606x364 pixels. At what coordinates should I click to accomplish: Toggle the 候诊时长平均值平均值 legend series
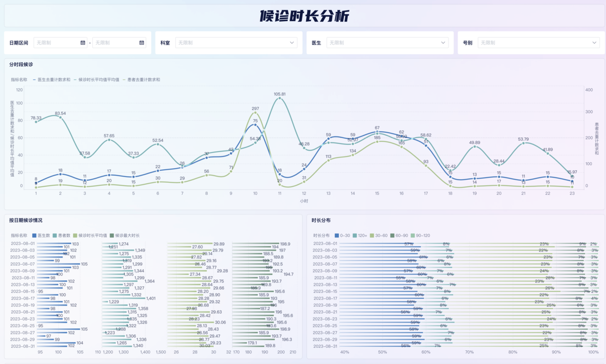96,80
